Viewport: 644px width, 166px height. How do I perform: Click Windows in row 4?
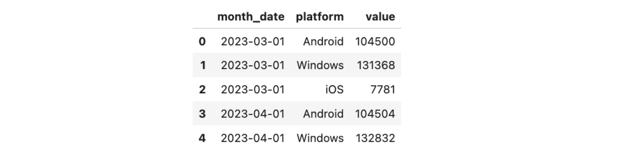tap(320, 138)
